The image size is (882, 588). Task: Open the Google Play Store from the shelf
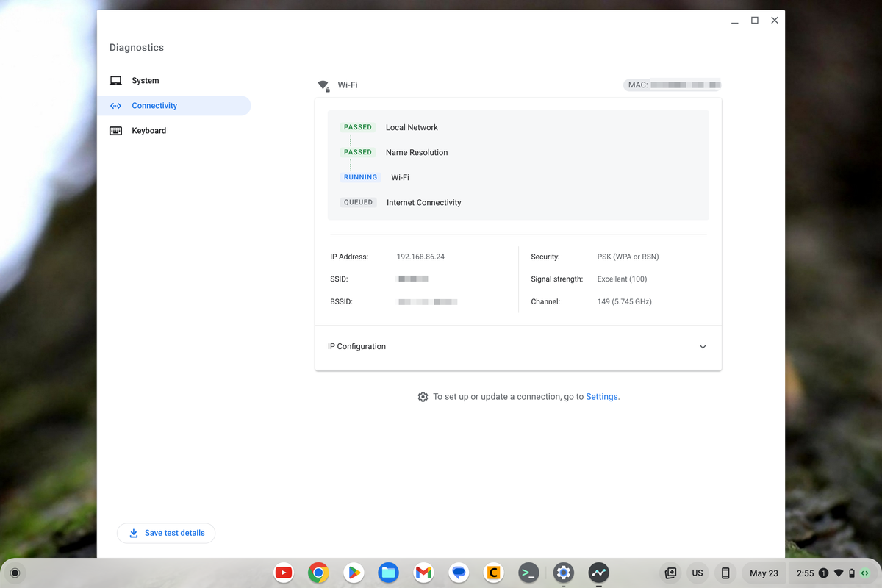[354, 573]
